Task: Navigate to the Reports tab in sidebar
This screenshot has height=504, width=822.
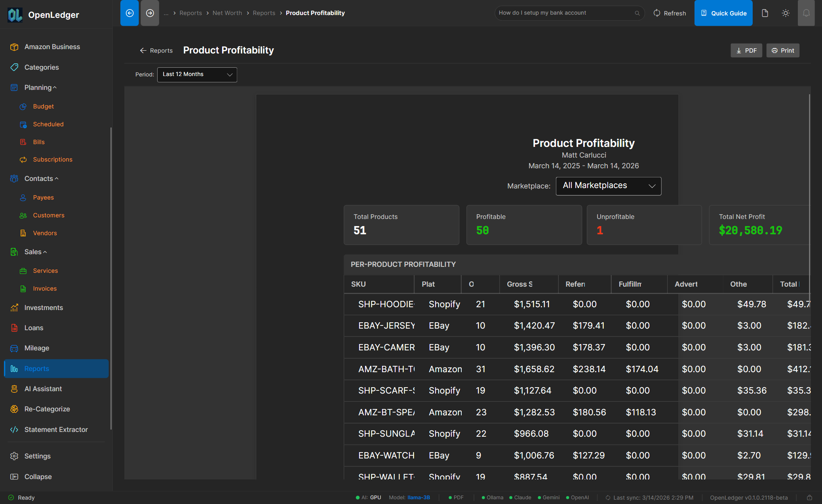Action: point(36,369)
